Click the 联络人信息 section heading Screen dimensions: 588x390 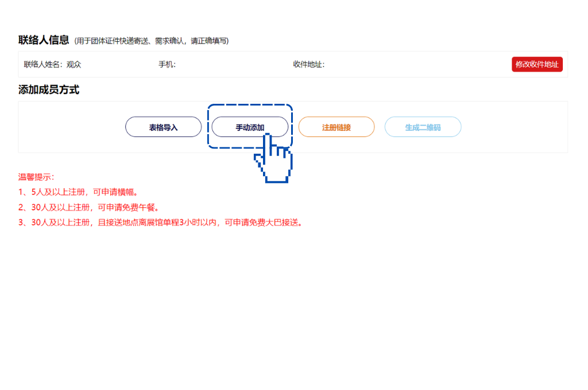(44, 40)
